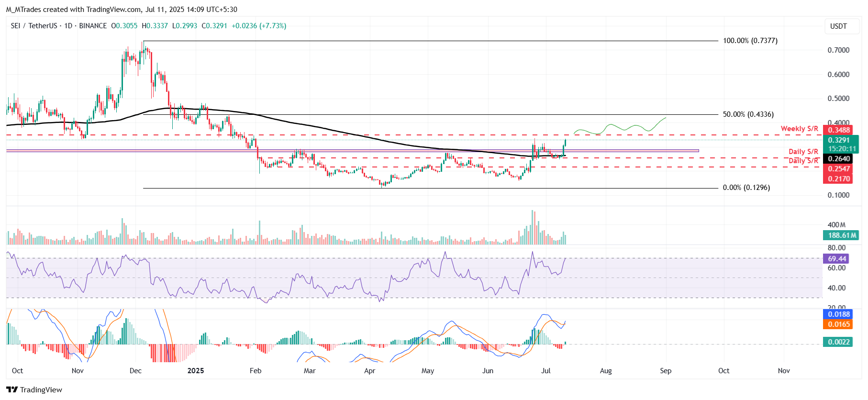Screen dimensions: 868x400
Task: Click the orange 0.0165 signal value tag
Action: [839, 324]
